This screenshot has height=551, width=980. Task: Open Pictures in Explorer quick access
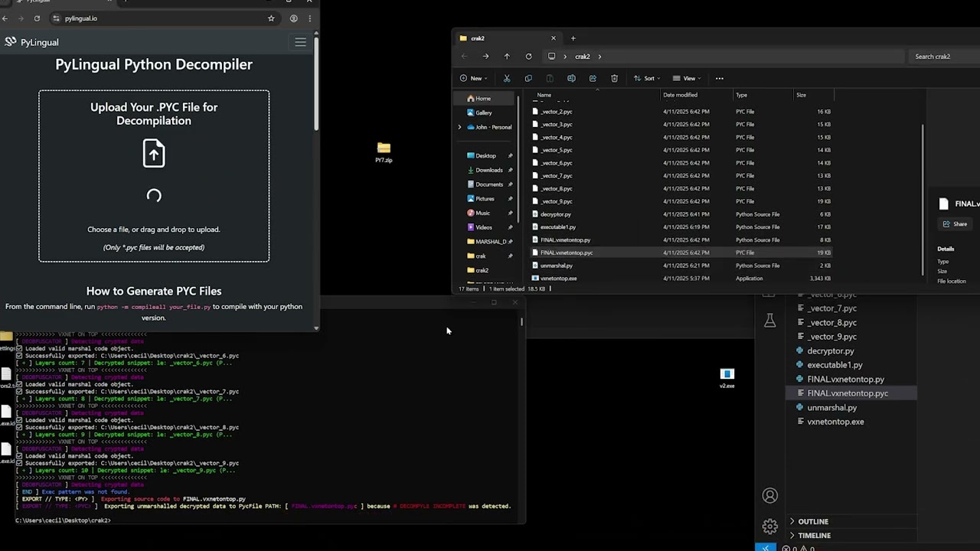pos(485,199)
